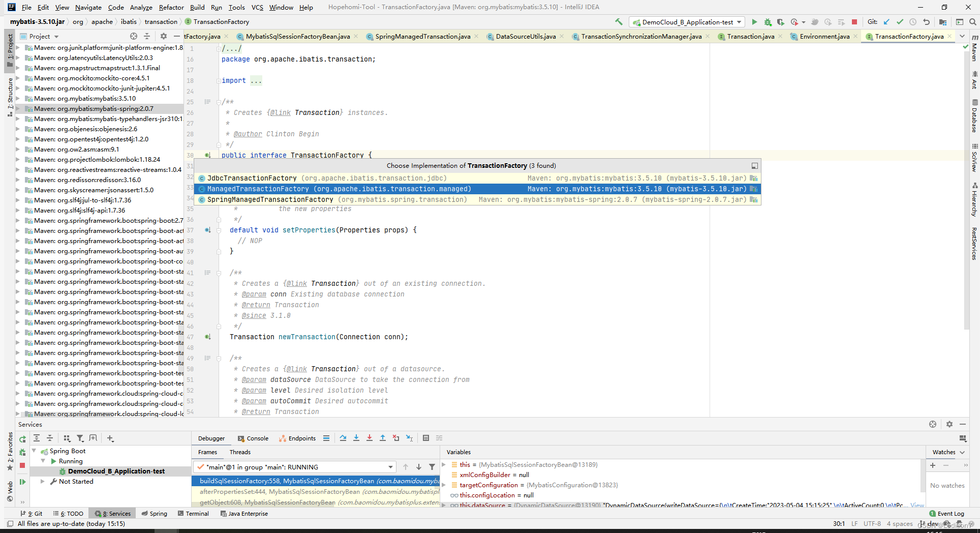Open popup in Find tool window icon

(755, 166)
